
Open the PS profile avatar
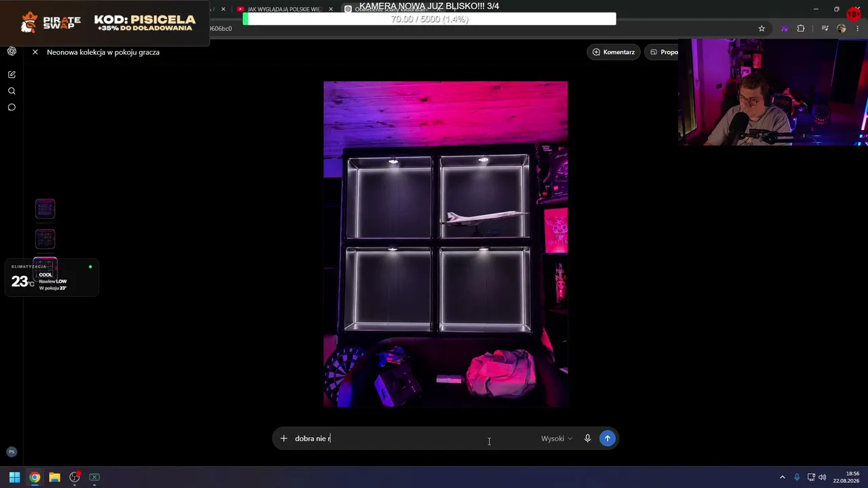pos(12,452)
